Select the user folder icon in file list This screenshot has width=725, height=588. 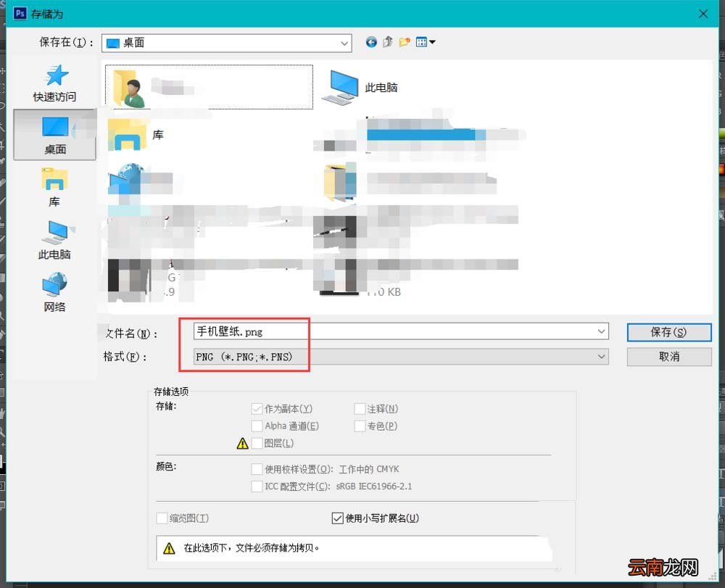click(x=129, y=88)
